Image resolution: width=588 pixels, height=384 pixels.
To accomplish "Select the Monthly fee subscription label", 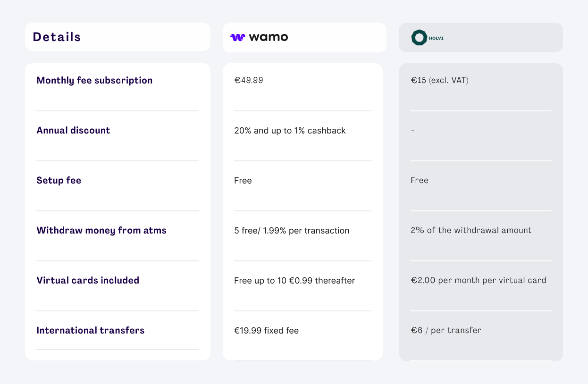I will pos(94,80).
